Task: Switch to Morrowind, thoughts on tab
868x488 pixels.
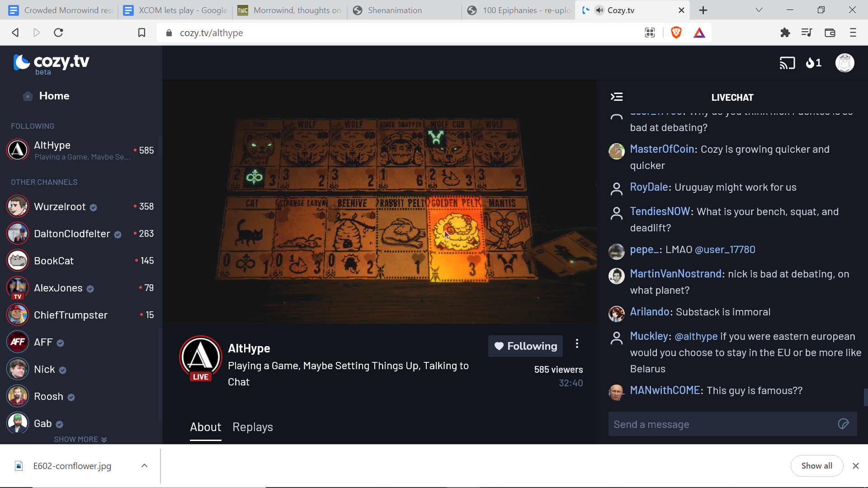Action: pos(290,10)
